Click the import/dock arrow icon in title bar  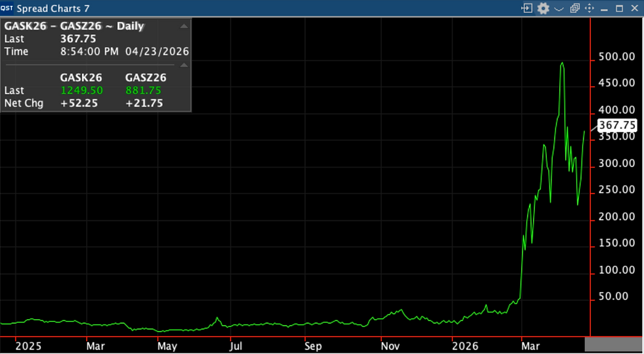[526, 8]
